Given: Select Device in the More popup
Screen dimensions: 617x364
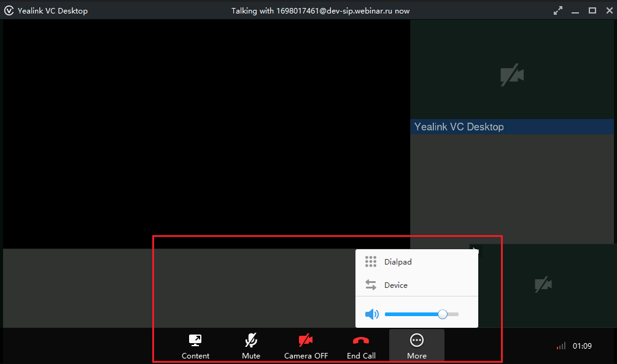Looking at the screenshot, I should point(417,285).
